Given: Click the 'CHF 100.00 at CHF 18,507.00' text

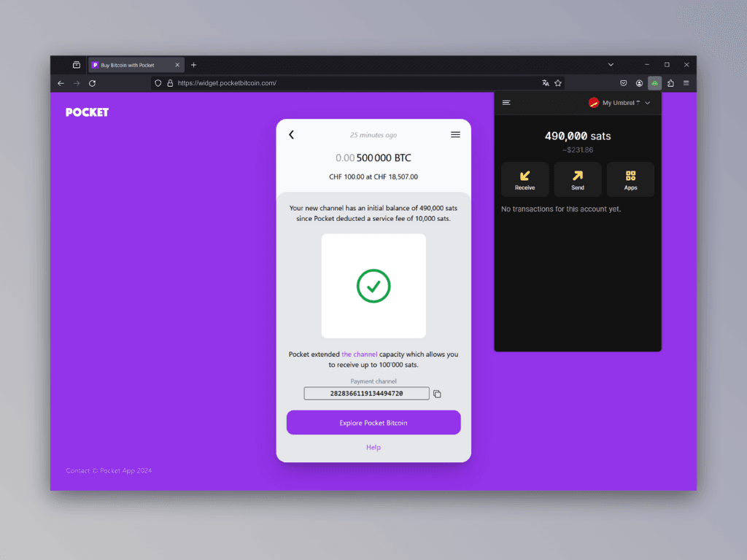Looking at the screenshot, I should (373, 176).
